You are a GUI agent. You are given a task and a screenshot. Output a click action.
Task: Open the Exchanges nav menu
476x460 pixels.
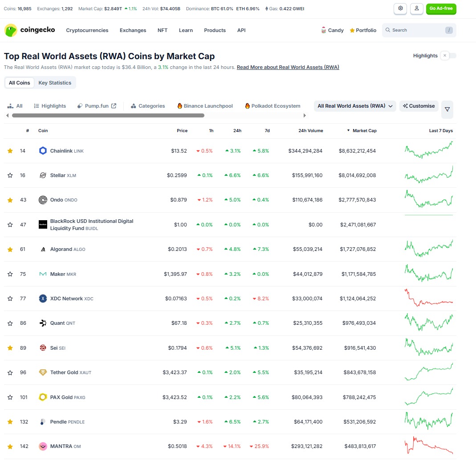[133, 30]
